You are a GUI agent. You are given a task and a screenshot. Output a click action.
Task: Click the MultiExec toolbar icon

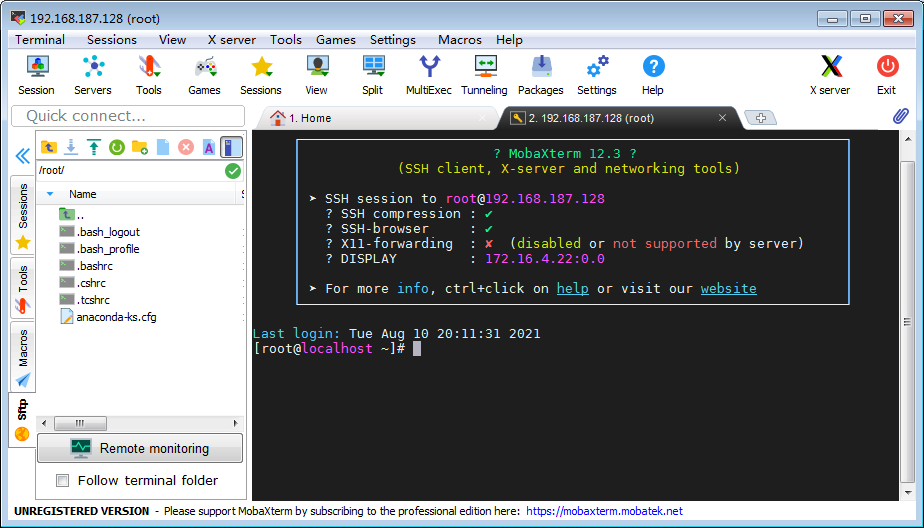428,75
